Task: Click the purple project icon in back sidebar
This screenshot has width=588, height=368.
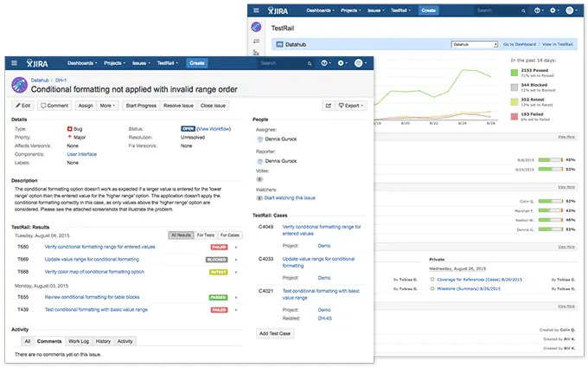Action: tap(256, 27)
